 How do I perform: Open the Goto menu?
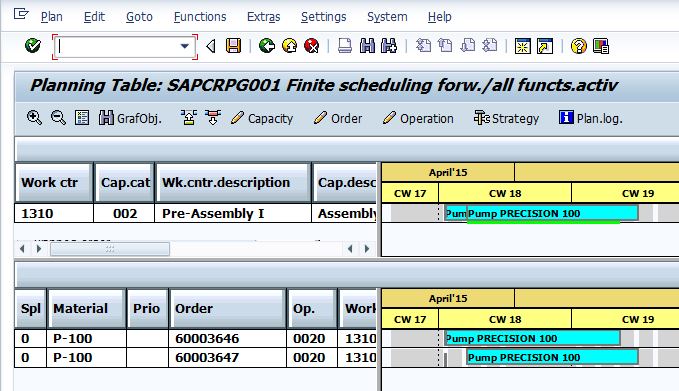click(x=139, y=17)
